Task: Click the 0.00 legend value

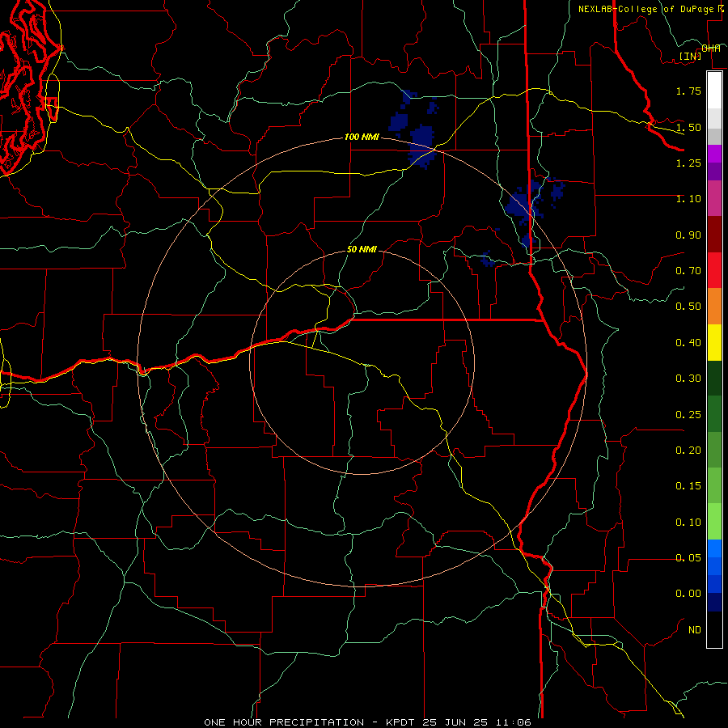Action: (688, 594)
